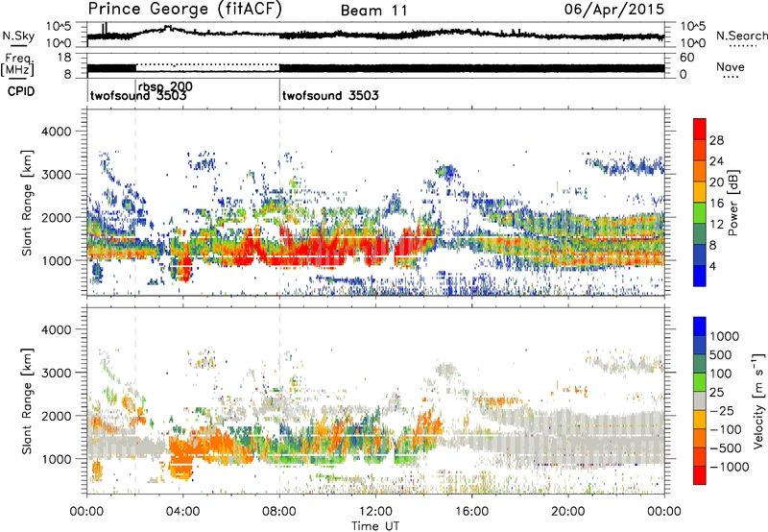Click the '3000' tick on velocity panel axis
The image size is (768, 532).
point(56,373)
